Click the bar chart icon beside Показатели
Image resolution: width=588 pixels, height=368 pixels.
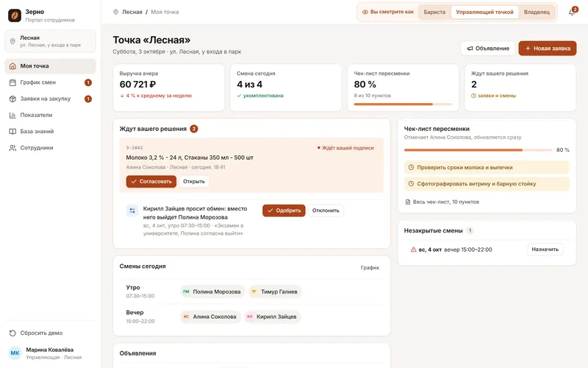12,116
